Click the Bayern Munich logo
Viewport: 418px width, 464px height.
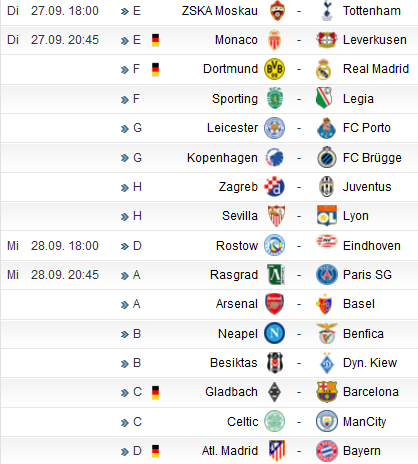[327, 451]
